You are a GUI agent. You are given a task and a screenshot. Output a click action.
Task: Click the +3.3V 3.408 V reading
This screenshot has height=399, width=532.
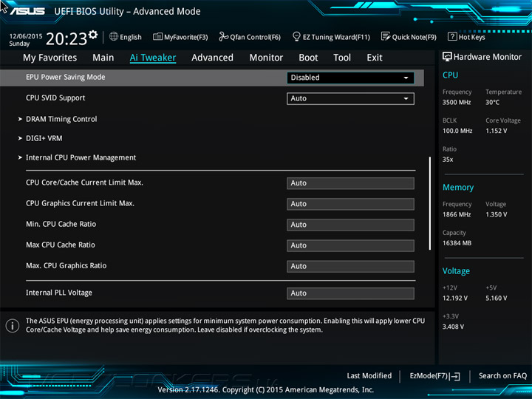453,327
